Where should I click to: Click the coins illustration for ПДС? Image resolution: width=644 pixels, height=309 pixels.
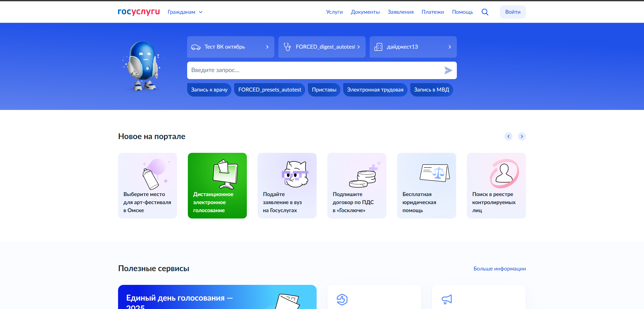[365, 175]
